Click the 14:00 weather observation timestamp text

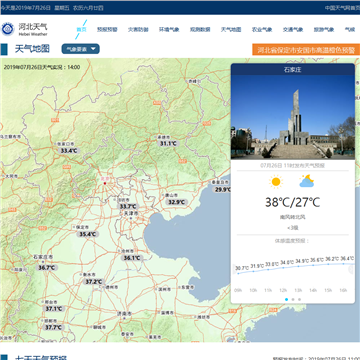pyautogui.click(x=42, y=67)
